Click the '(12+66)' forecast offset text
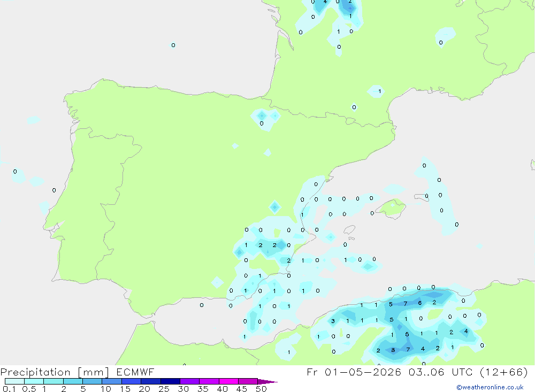Viewport: 535px width, 392px height. tap(503, 372)
